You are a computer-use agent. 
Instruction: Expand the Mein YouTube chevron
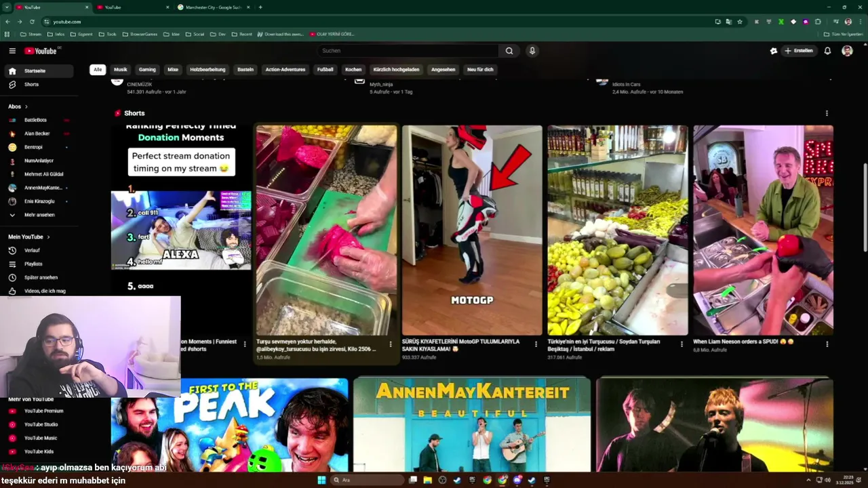(48, 237)
